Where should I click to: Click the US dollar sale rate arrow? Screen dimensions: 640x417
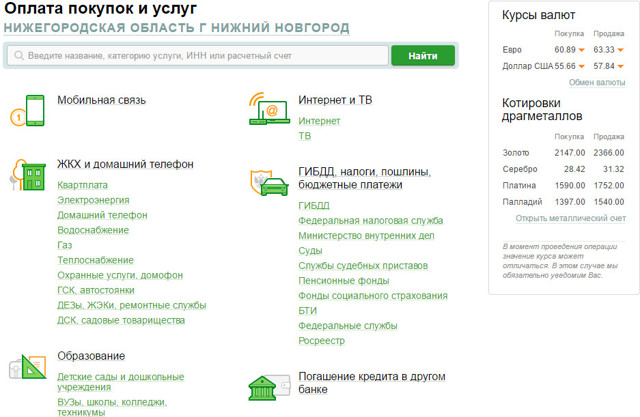(x=620, y=66)
